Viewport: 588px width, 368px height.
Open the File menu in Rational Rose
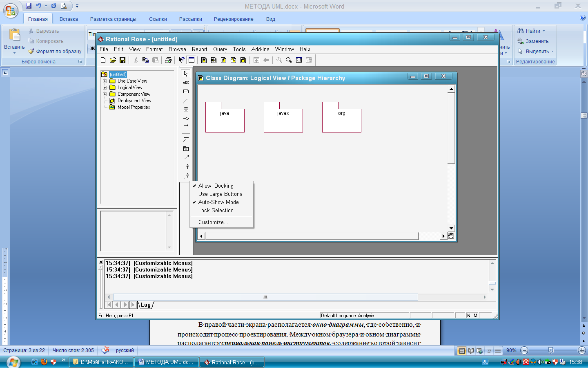pos(104,49)
